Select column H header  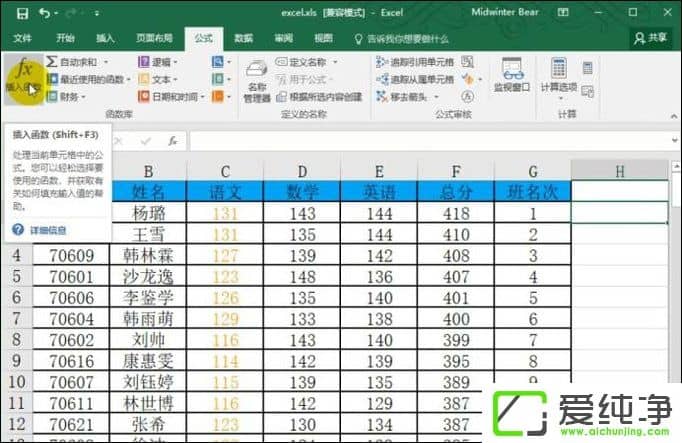pos(620,172)
